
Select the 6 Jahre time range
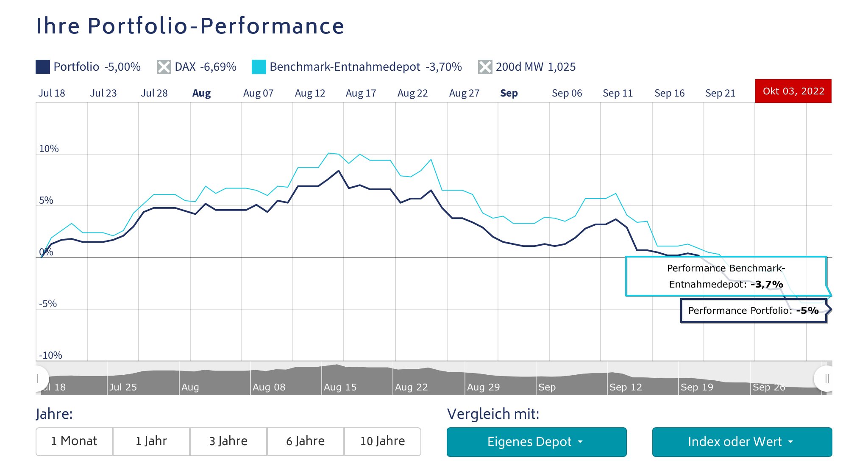pos(305,441)
